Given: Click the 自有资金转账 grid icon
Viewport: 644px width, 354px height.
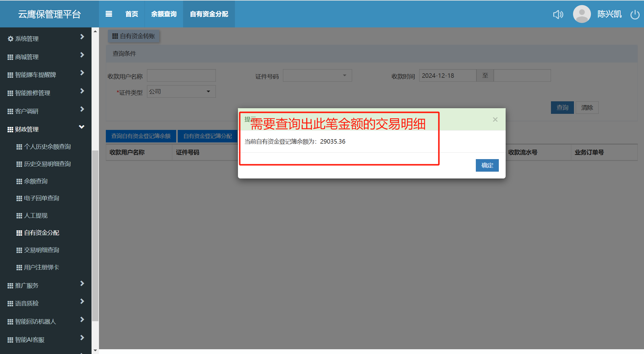Looking at the screenshot, I should point(115,36).
